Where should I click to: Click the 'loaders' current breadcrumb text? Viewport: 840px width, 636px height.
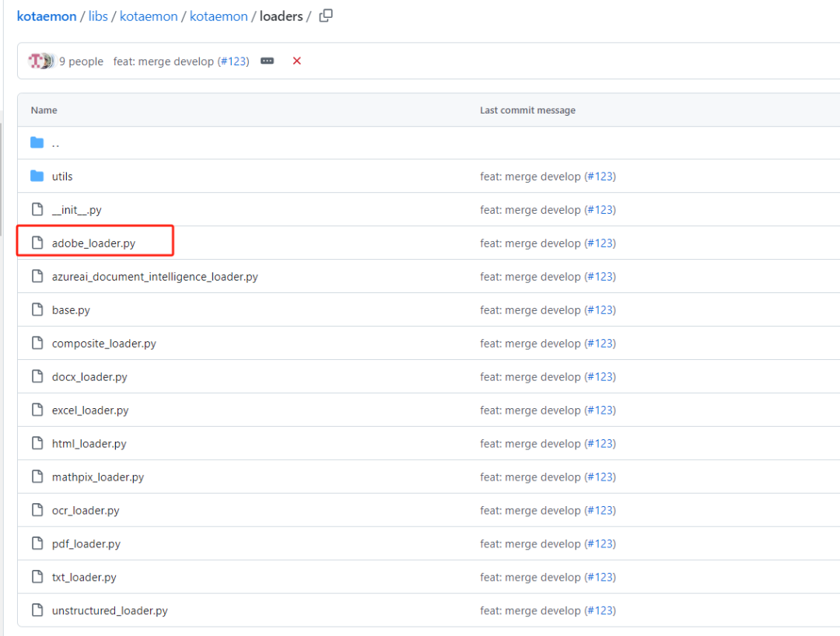point(282,16)
